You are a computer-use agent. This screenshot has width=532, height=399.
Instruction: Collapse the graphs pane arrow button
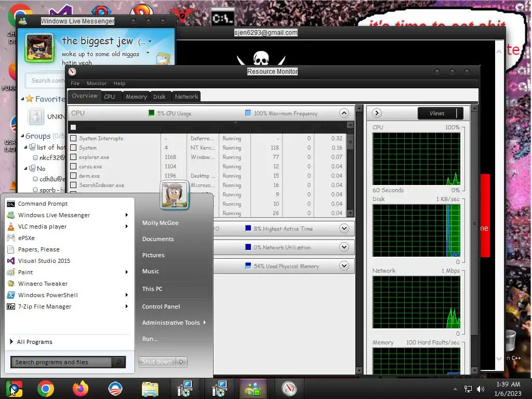tap(377, 113)
